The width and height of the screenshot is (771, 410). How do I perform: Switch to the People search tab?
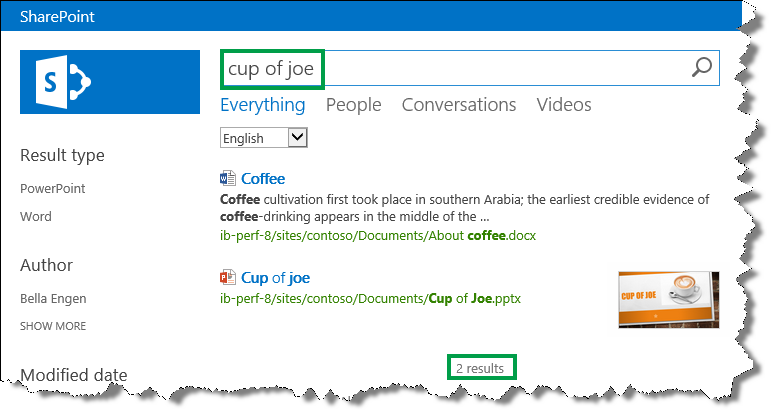[354, 105]
